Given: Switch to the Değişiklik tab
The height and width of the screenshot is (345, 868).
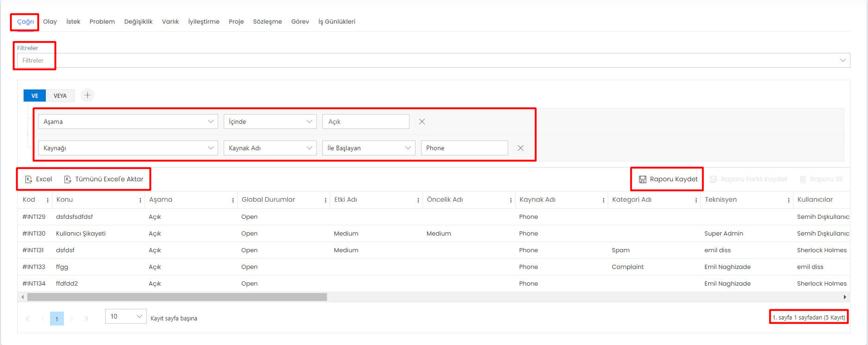Looking at the screenshot, I should [x=138, y=22].
